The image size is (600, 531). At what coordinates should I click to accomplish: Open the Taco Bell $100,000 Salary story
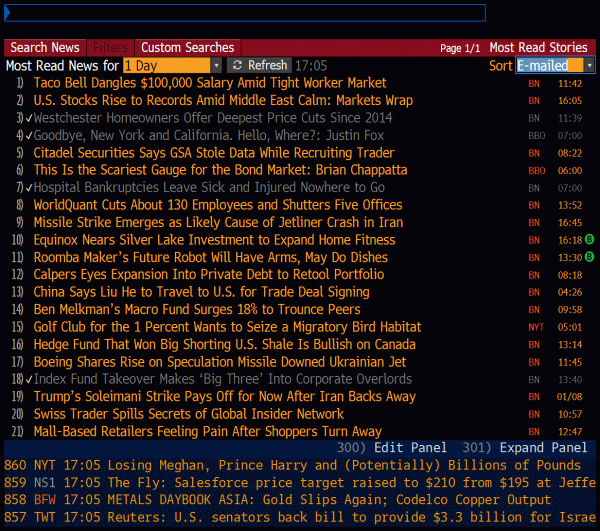tap(210, 83)
